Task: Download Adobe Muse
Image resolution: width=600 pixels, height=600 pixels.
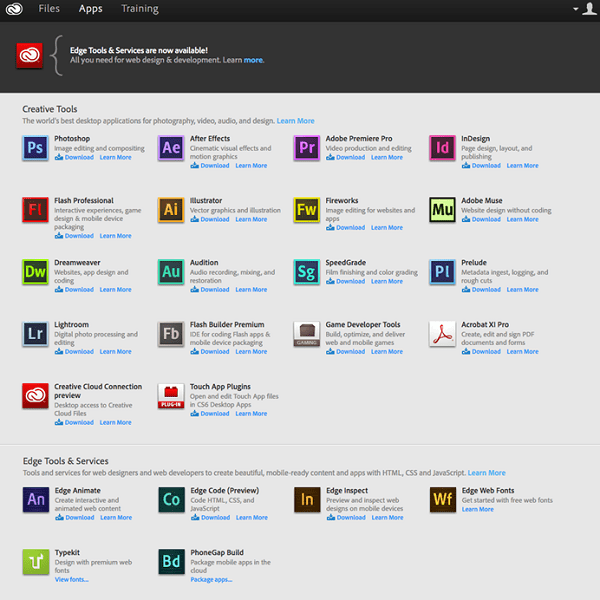Action: (481, 219)
